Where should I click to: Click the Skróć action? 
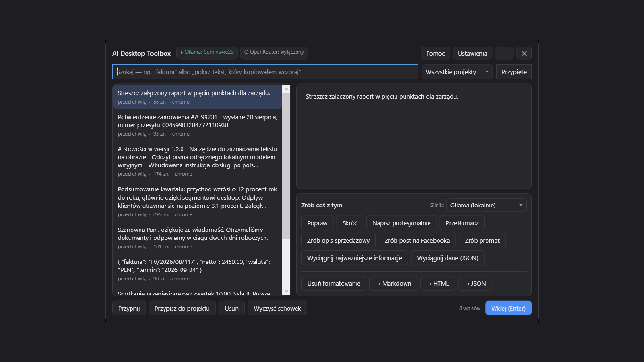(x=350, y=223)
